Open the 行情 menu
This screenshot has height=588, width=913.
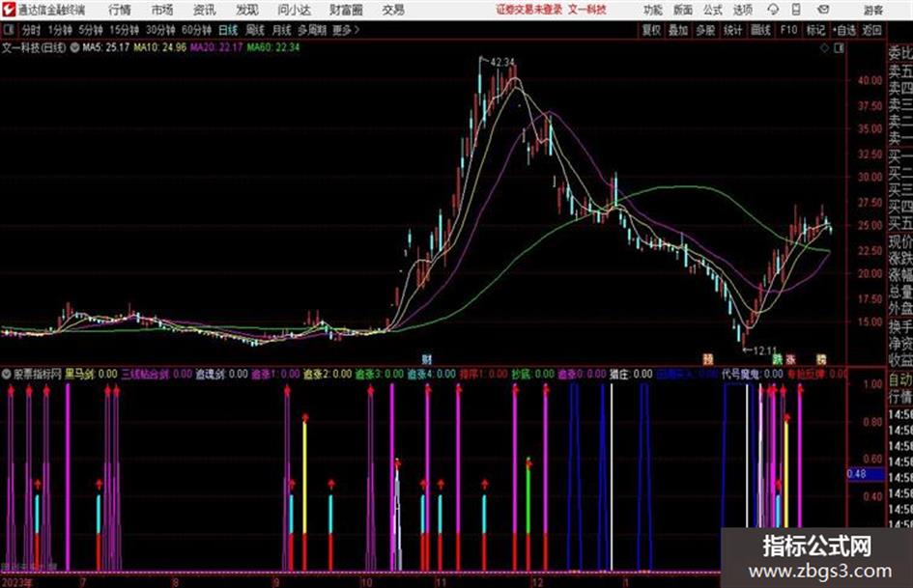(120, 10)
